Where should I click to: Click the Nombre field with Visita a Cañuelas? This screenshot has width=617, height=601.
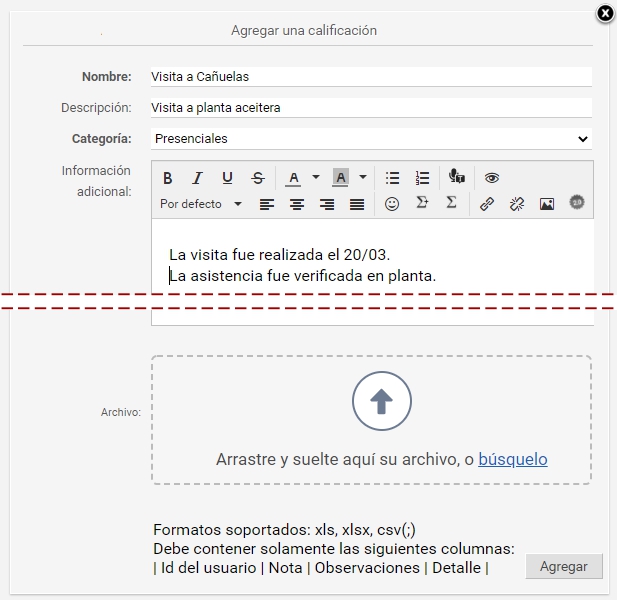point(371,77)
